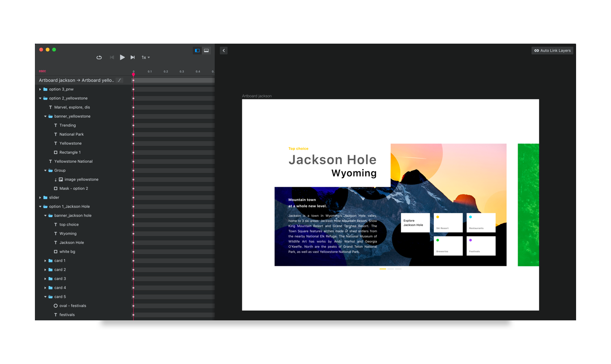Switch to the timeline view icon
Image resolution: width=611 pixels, height=364 pixels.
click(x=197, y=50)
